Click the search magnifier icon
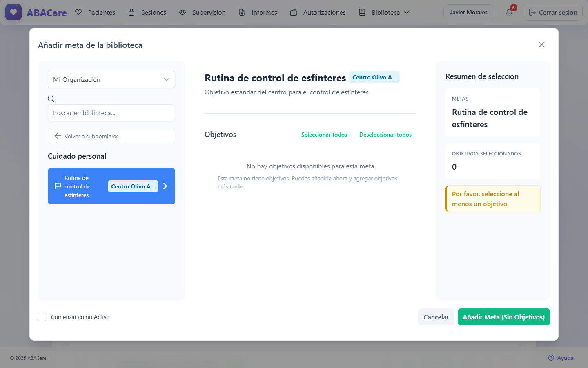 tap(51, 99)
